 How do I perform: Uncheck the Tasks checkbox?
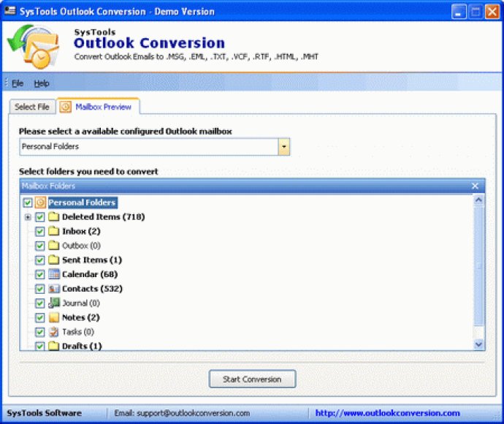pyautogui.click(x=39, y=332)
